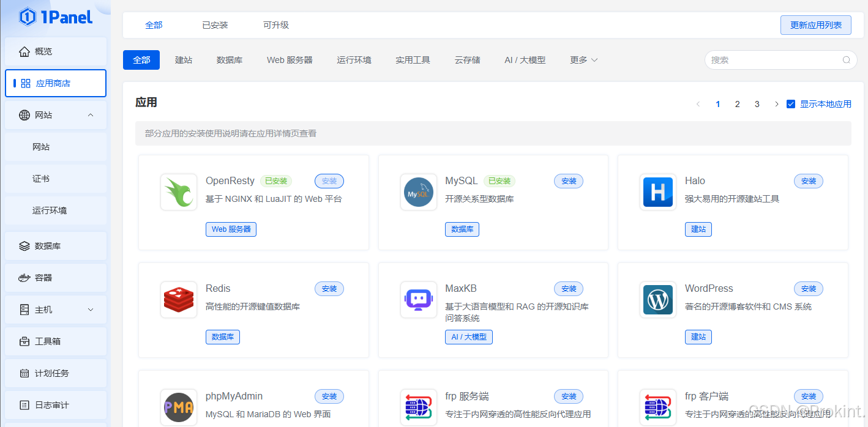Filter apps by 云存储 category
This screenshot has height=427, width=868.
click(x=467, y=60)
